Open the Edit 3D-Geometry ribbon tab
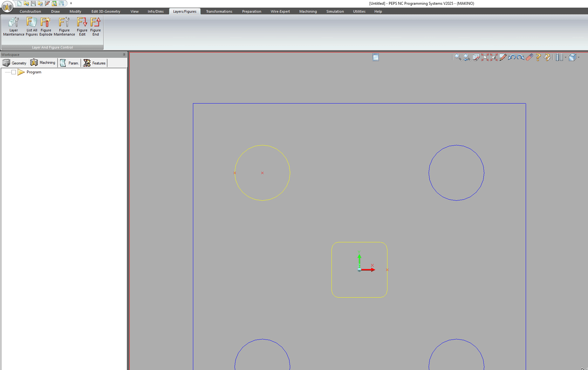The image size is (588, 370). pos(106,11)
